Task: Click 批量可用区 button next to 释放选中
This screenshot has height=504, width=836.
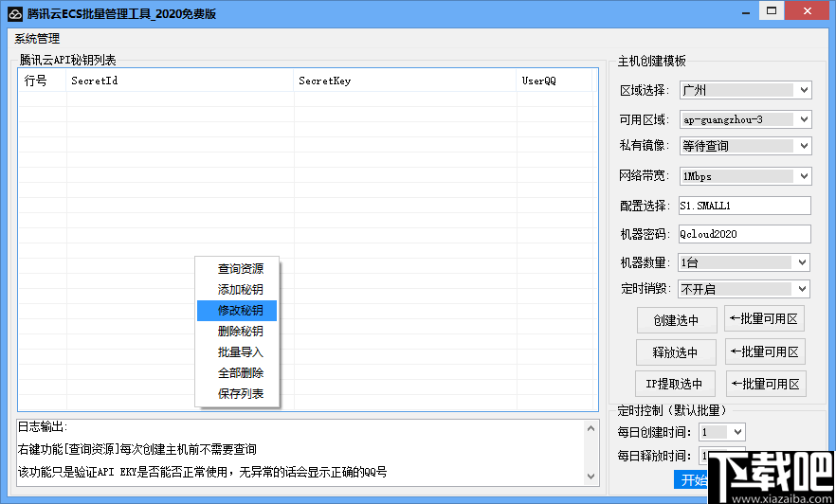Action: (x=765, y=351)
